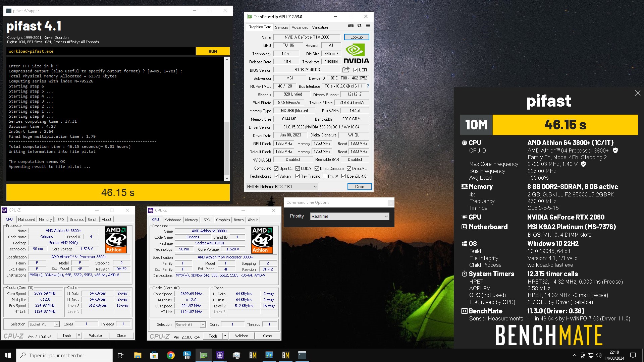Click taskbar clock showing 22:18
644x362 pixels.
click(x=614, y=355)
